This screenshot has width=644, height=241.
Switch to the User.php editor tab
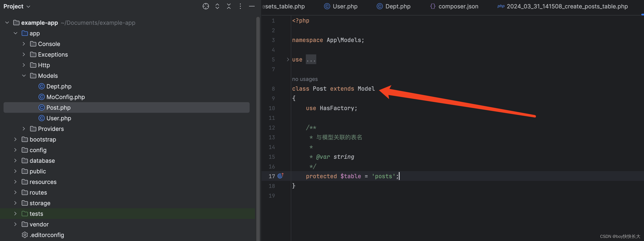point(341,6)
